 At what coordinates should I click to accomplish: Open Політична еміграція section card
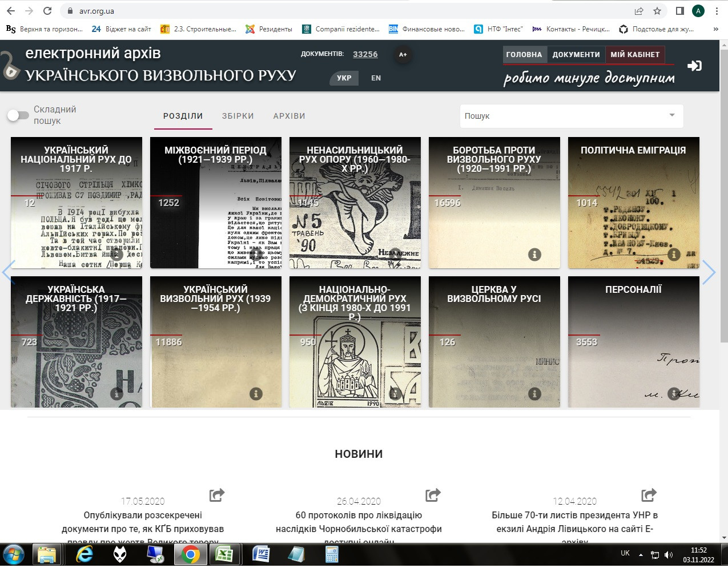click(x=634, y=203)
